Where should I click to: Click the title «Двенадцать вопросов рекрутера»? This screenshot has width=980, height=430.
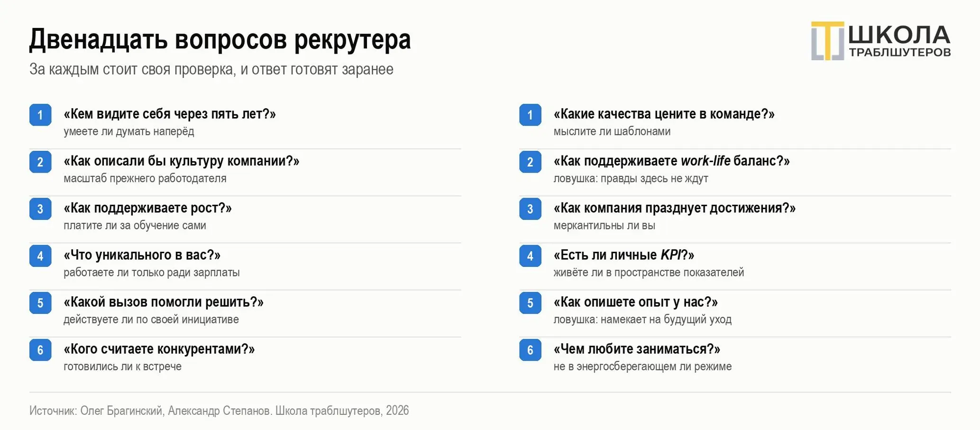tap(220, 39)
